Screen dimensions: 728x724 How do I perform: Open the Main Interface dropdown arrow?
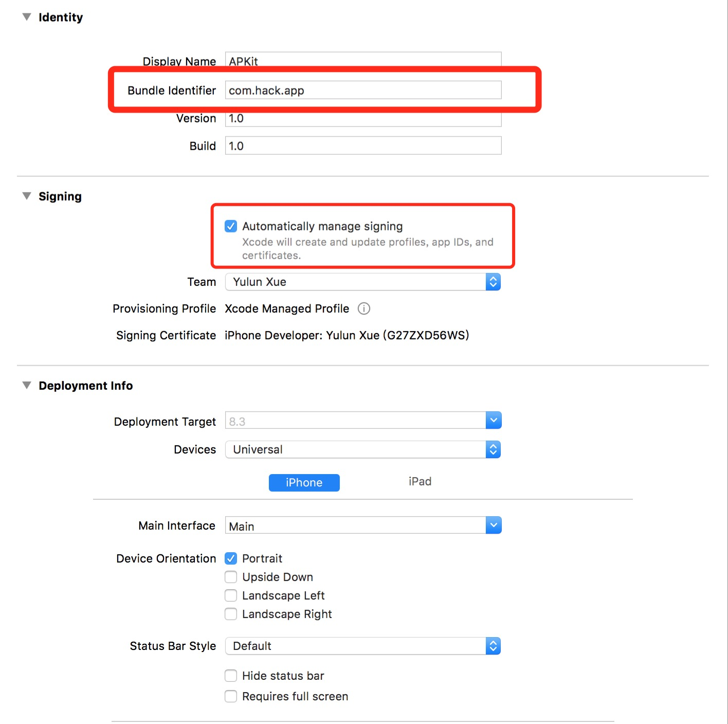coord(494,525)
